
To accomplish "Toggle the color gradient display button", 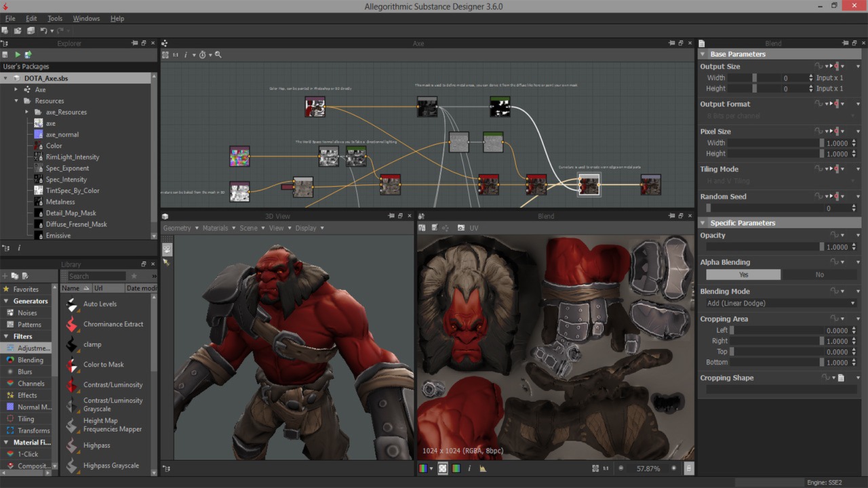I will click(x=456, y=468).
